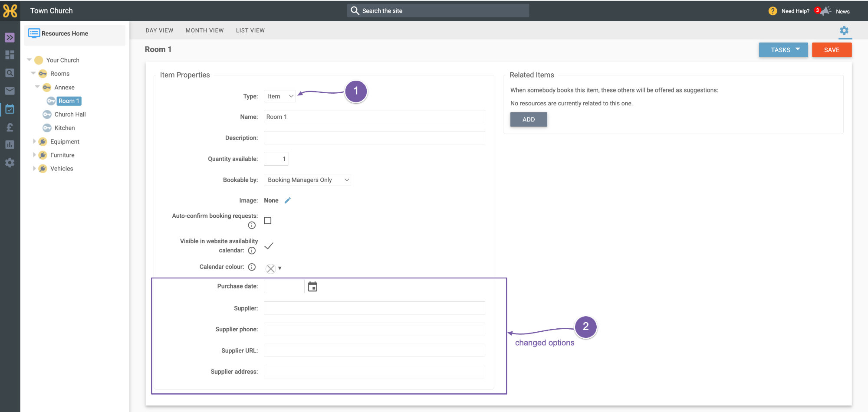
Task: Click the Add related items button
Action: click(529, 119)
